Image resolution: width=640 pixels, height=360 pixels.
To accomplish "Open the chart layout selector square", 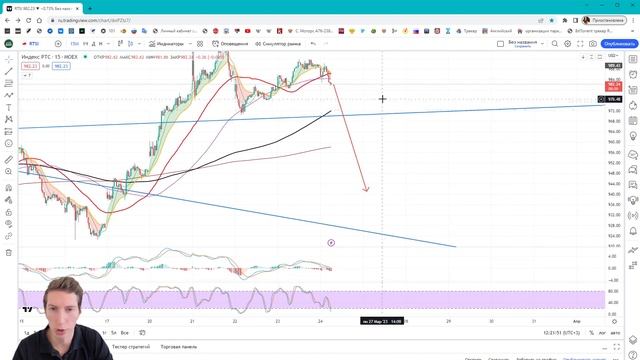I will [x=500, y=44].
